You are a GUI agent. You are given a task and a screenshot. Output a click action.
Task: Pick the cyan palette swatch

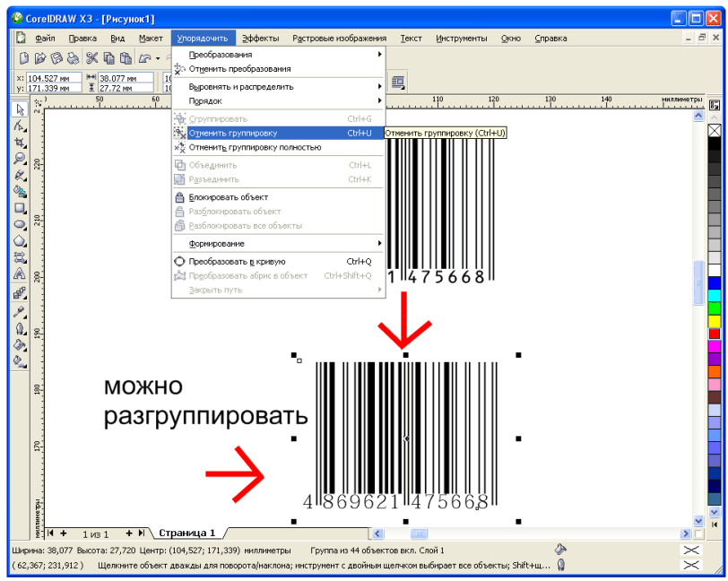pos(714,295)
